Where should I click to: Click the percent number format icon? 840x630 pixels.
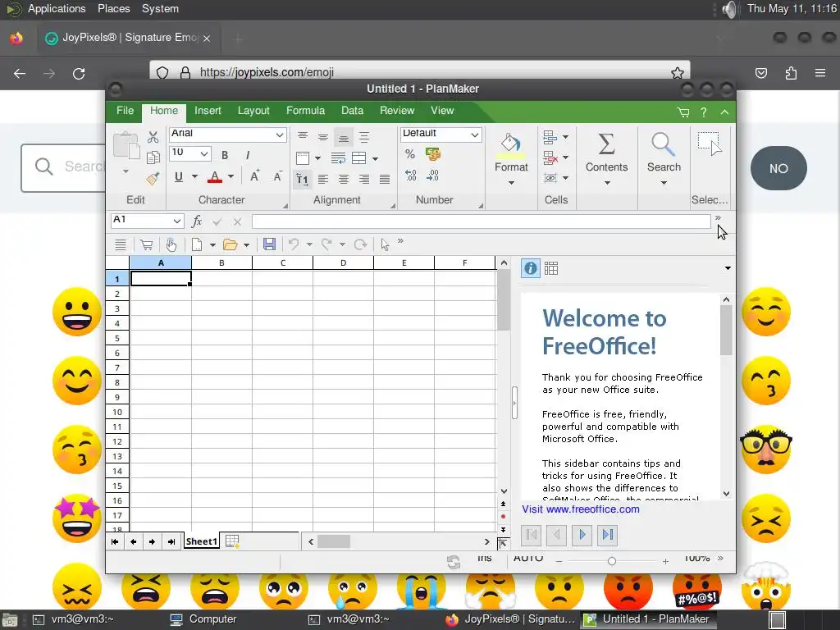[x=410, y=154]
